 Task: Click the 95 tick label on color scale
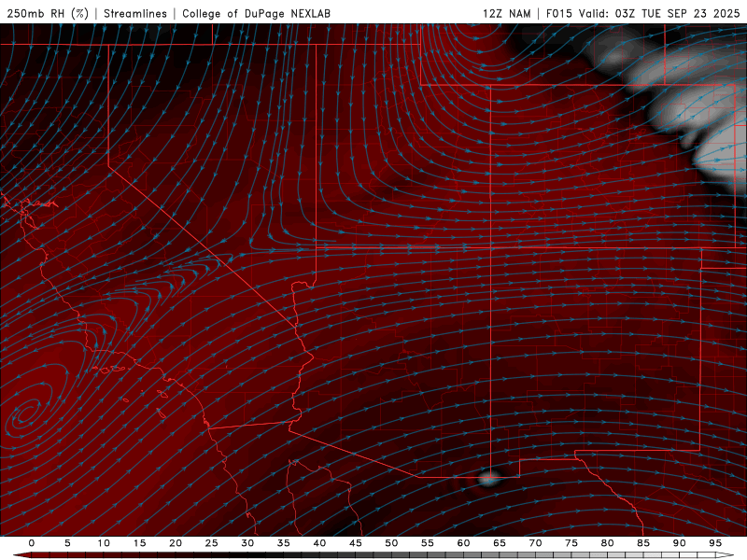[x=715, y=543]
